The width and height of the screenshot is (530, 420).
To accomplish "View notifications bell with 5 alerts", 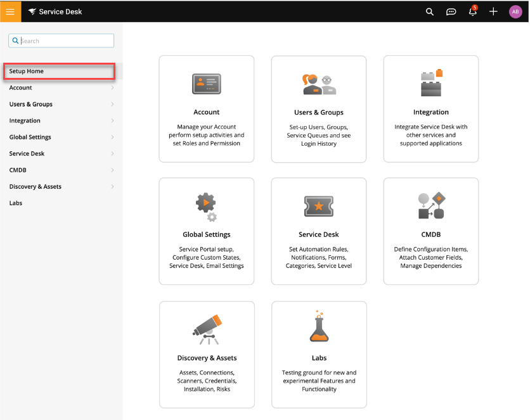I will coord(473,11).
